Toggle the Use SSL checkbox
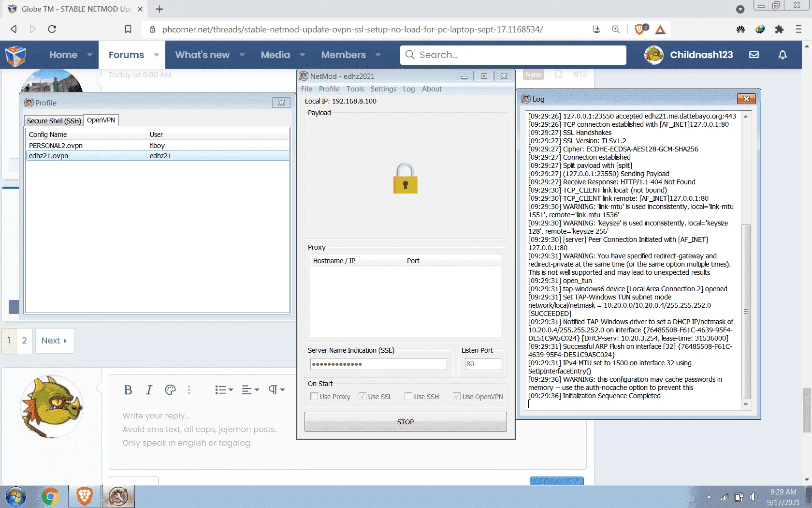 tap(362, 397)
